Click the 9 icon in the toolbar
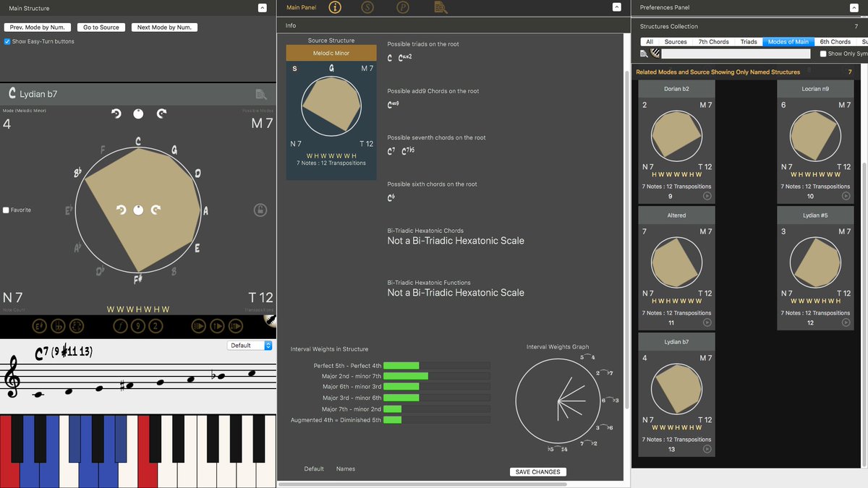Image resolution: width=868 pixels, height=488 pixels. point(137,326)
